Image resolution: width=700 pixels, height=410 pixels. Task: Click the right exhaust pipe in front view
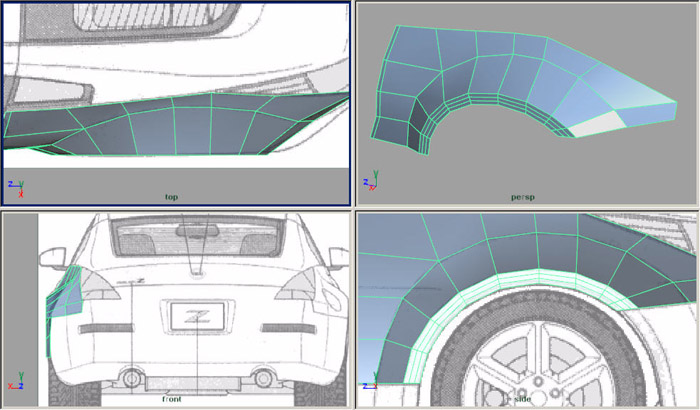coord(262,378)
